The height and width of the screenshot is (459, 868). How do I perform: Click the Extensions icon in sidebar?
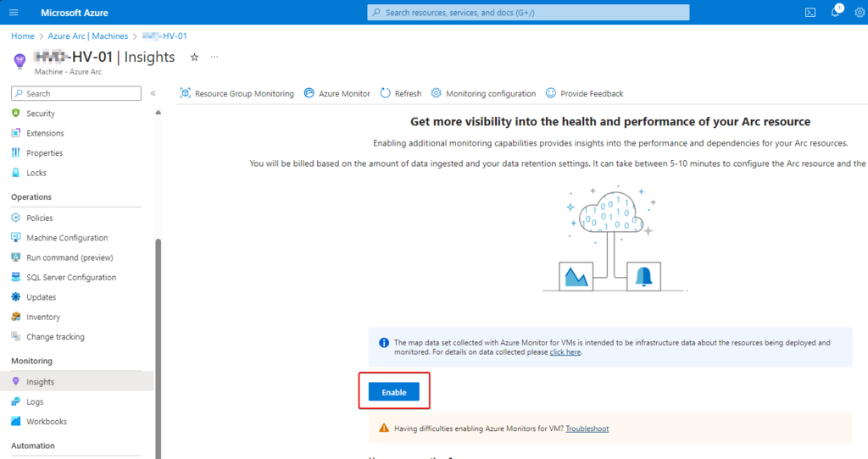[15, 133]
